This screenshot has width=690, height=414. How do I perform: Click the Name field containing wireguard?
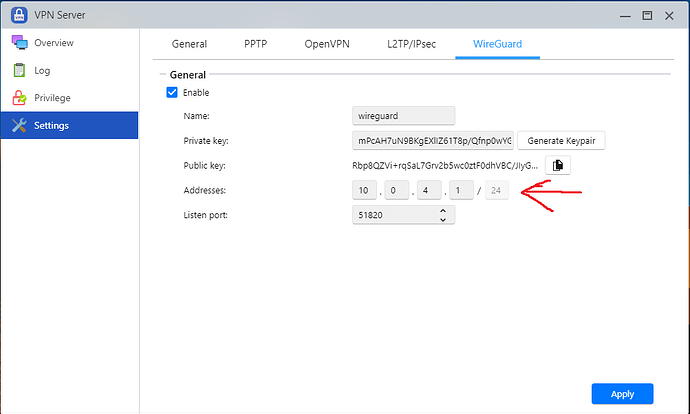tap(403, 117)
